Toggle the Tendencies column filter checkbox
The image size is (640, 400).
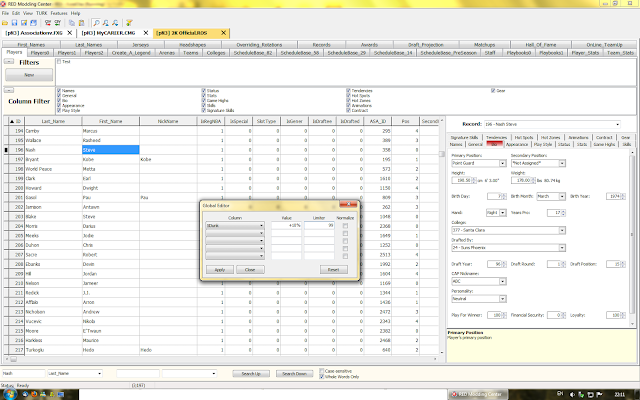tap(349, 91)
